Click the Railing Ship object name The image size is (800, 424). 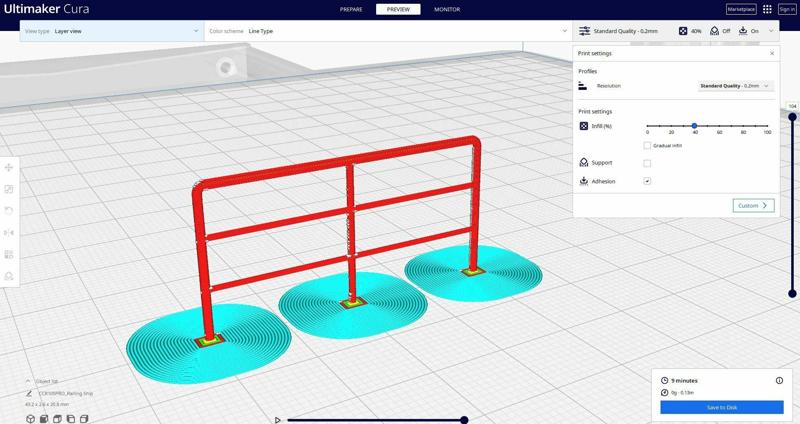point(66,393)
